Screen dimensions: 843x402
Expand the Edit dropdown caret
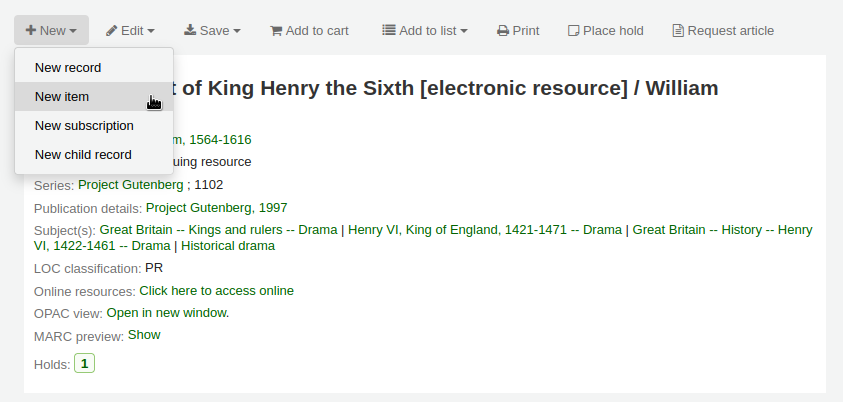coord(151,31)
